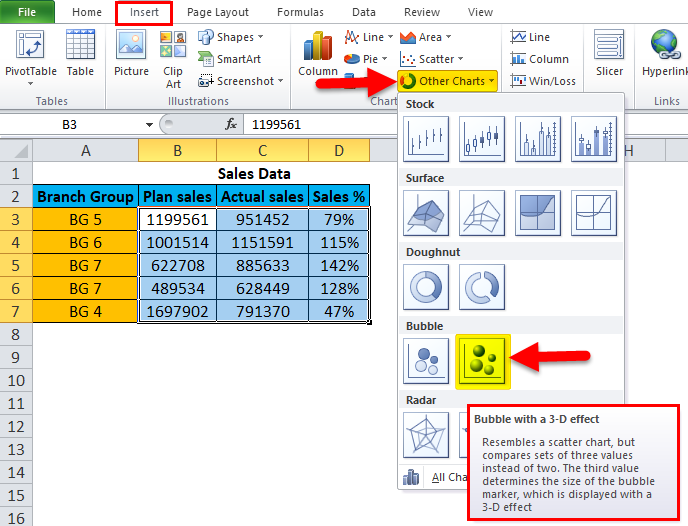Image resolution: width=688 pixels, height=526 pixels.
Task: Pick the Exploded Doughnut chart type
Action: (x=482, y=287)
